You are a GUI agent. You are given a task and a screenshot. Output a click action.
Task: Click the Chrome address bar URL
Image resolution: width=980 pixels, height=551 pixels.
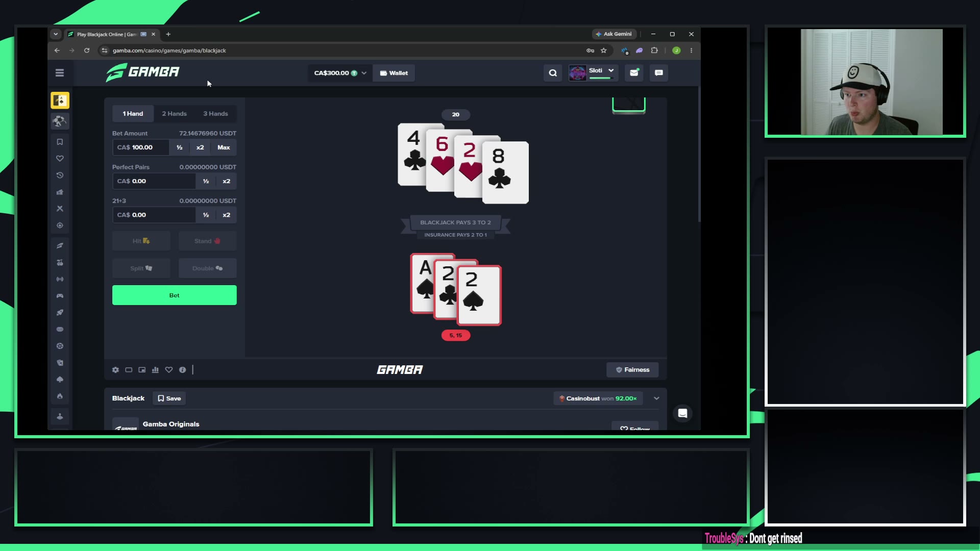tap(169, 51)
